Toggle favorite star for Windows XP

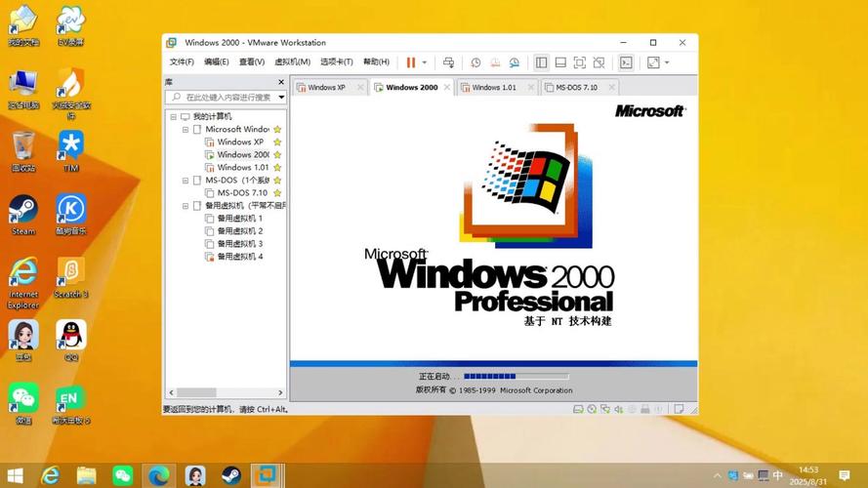277,142
